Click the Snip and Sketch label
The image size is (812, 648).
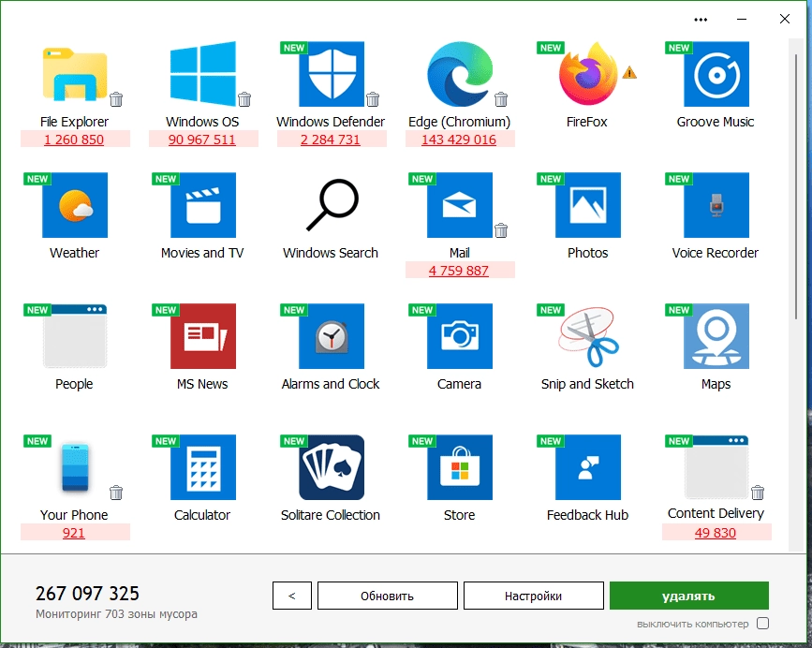pos(587,384)
